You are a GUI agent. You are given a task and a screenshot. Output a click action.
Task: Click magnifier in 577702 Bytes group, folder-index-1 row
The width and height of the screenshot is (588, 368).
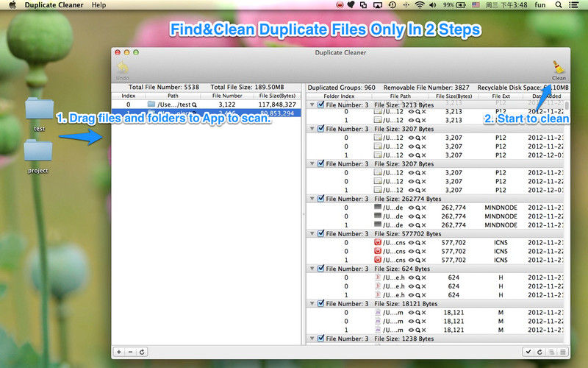[417, 260]
